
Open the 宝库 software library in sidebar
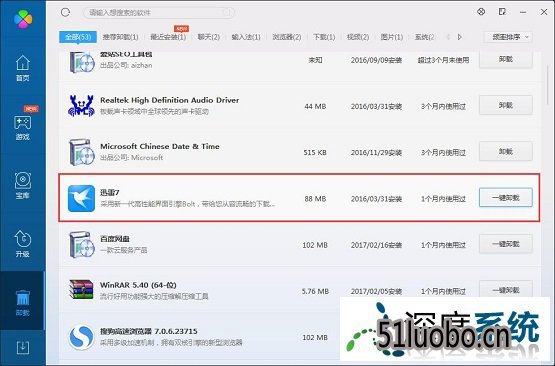point(23,185)
